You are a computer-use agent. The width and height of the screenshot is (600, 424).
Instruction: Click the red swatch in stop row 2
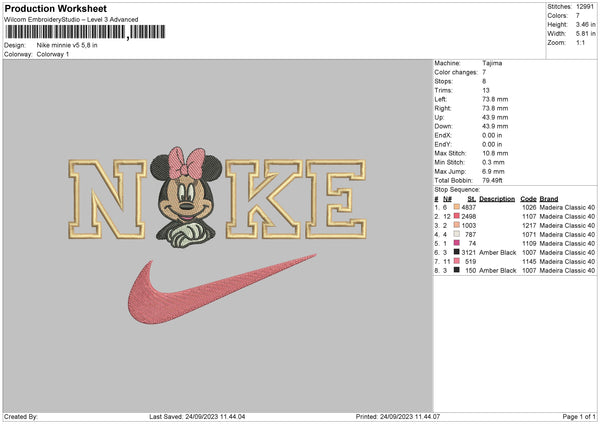tap(457, 216)
